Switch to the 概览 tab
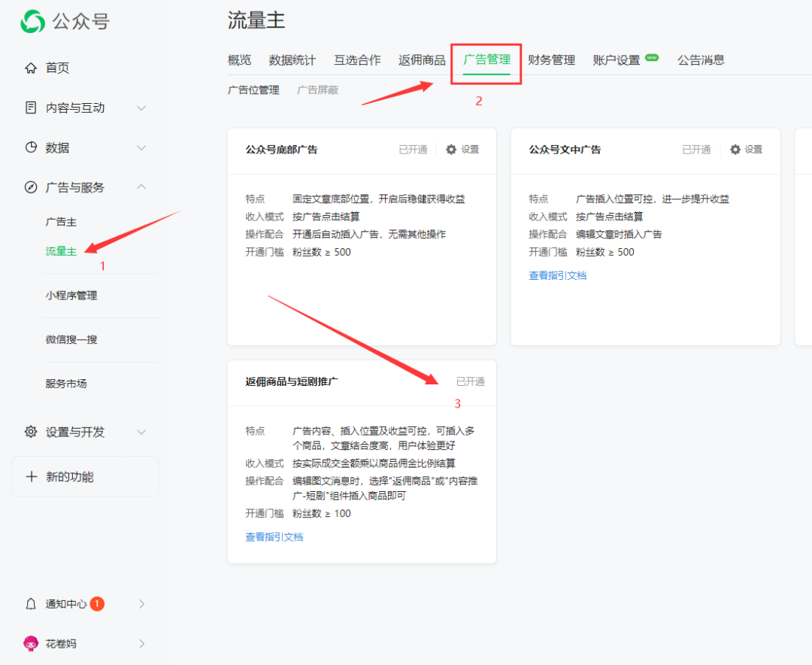Screen dimensions: 812x665 tap(239, 60)
